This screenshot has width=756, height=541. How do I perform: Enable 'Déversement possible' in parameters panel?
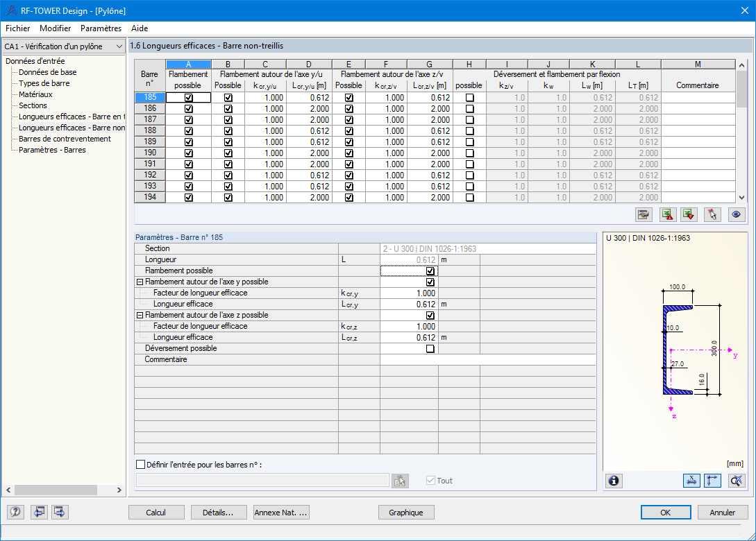(x=430, y=349)
